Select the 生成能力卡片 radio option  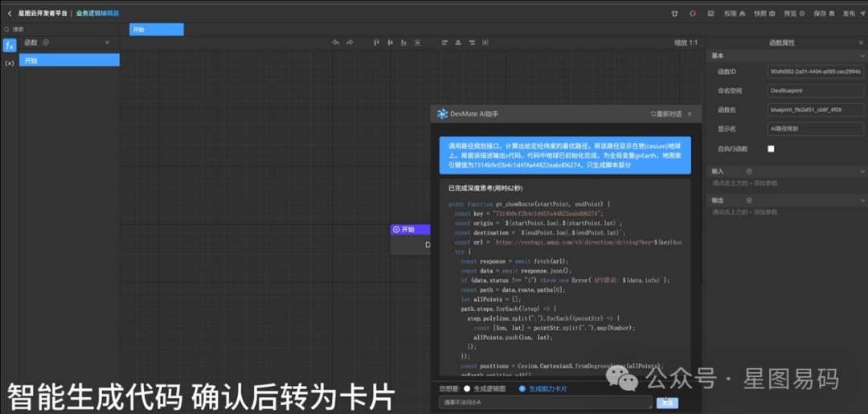pos(522,388)
